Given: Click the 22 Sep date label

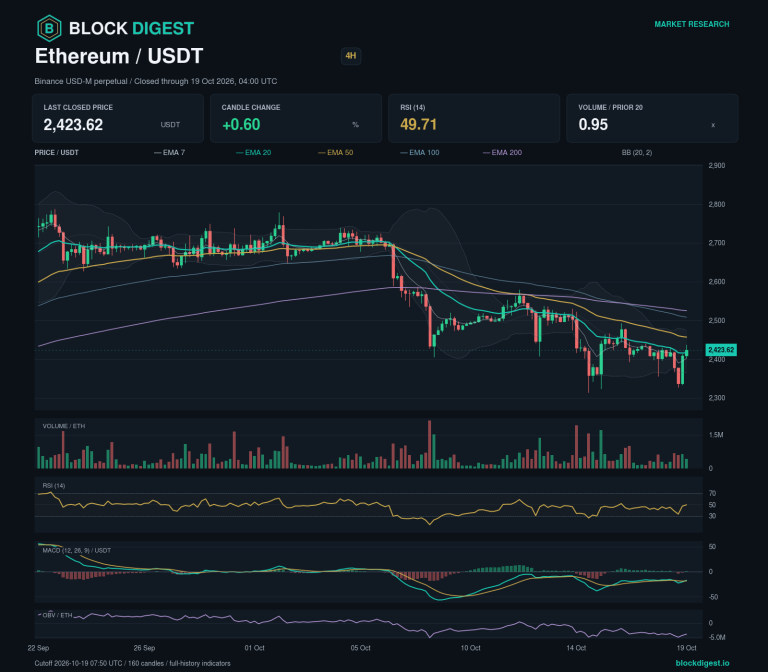Looking at the screenshot, I should pos(38,648).
